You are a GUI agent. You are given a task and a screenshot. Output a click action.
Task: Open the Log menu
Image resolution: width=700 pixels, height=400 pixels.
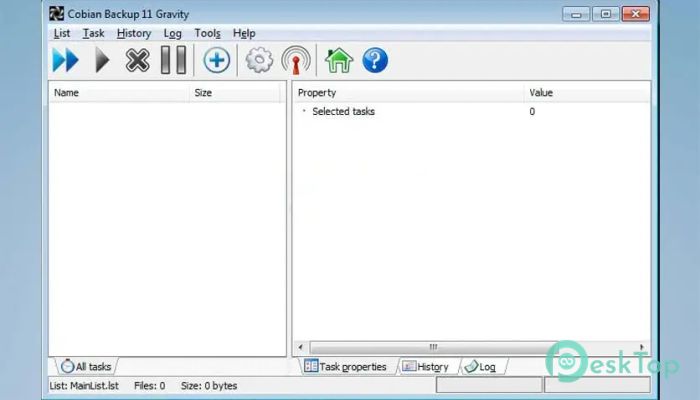point(172,33)
